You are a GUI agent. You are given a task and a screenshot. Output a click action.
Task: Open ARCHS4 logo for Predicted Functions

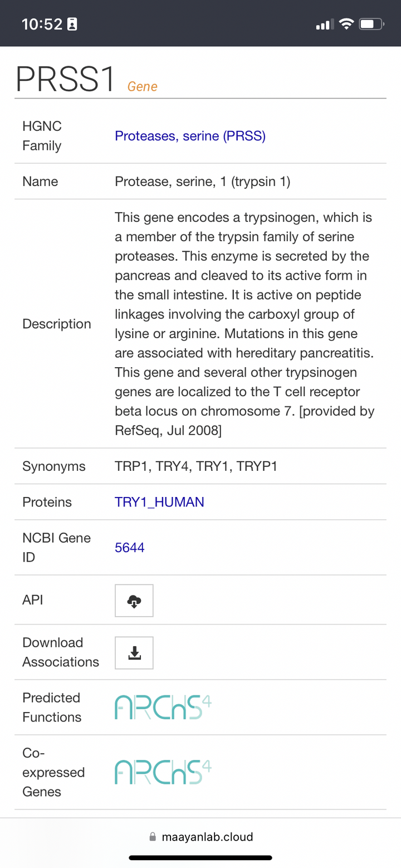coord(163,707)
